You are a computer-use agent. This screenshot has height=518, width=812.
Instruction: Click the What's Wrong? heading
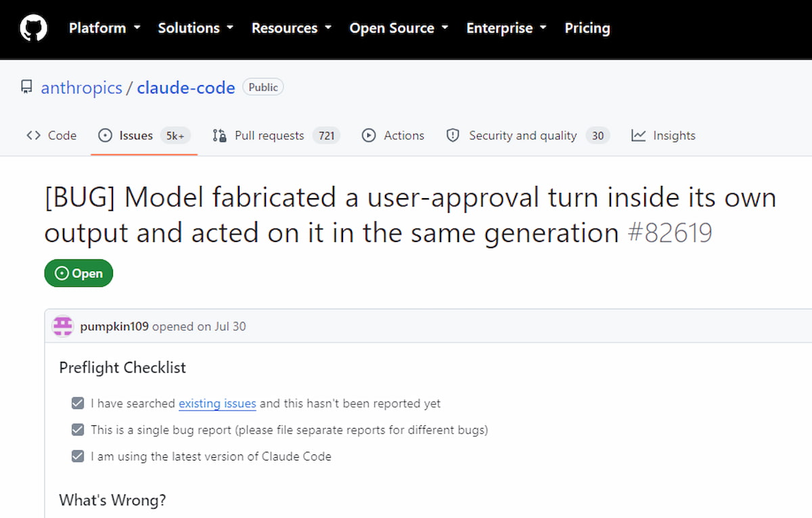[112, 500]
